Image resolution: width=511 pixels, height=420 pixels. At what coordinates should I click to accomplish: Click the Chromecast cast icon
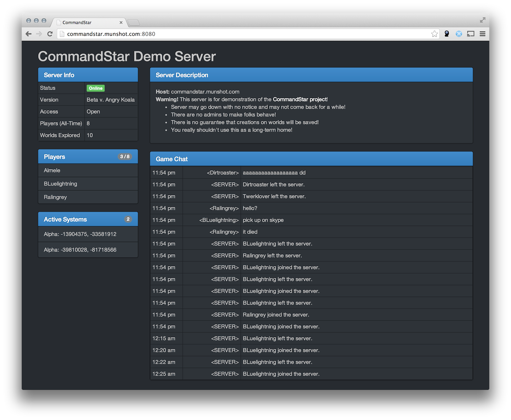[x=471, y=34]
